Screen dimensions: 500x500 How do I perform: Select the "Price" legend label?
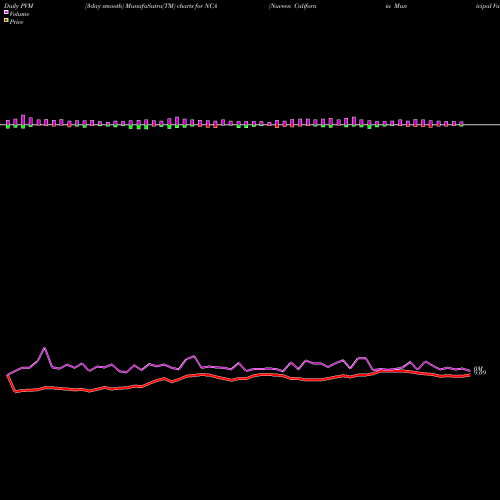[x=16, y=22]
